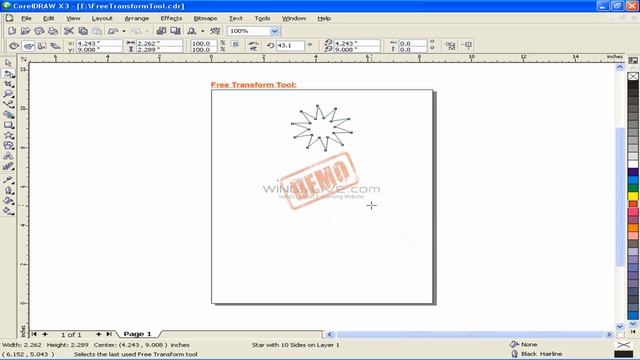The width and height of the screenshot is (640, 360).
Task: Open the Tools menu
Action: [x=262, y=18]
